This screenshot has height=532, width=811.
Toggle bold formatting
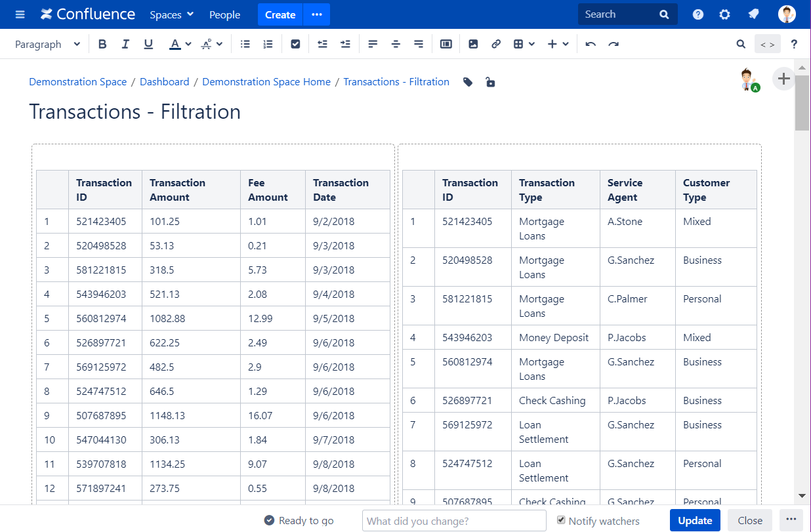pyautogui.click(x=102, y=43)
